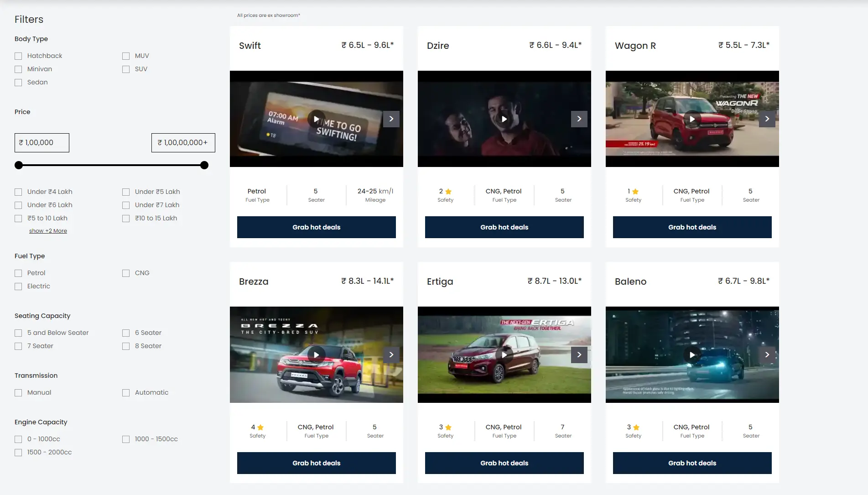Click Grab hot deals for Ertiga
Screen dimensions: 868x495
(504, 463)
